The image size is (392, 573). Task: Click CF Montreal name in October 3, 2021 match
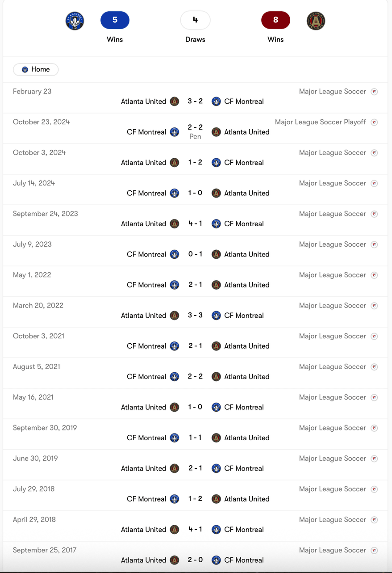coord(146,346)
